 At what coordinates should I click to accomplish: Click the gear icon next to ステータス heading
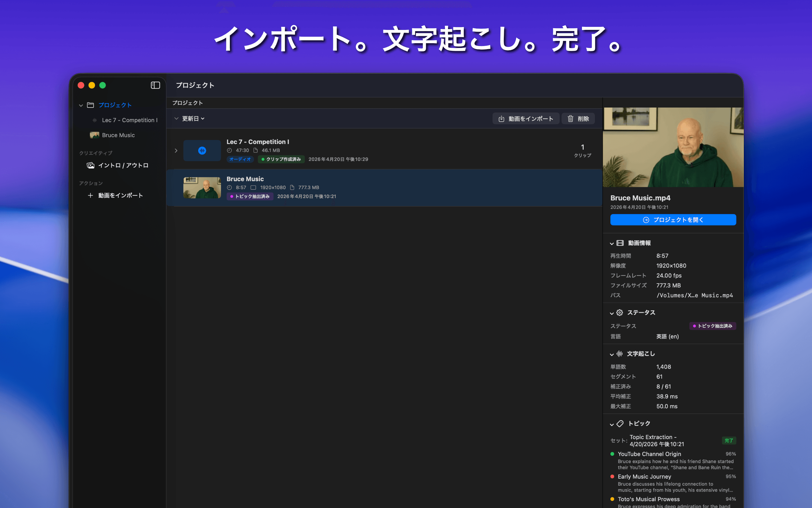[619, 312]
